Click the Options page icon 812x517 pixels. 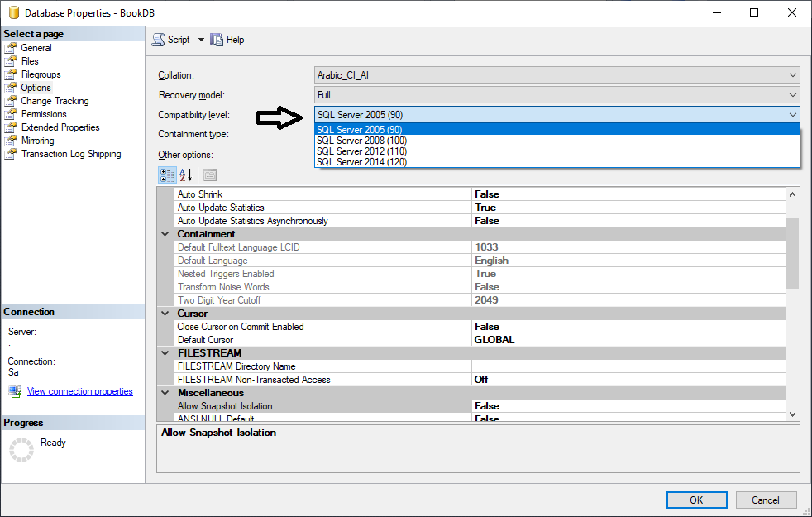coord(11,88)
